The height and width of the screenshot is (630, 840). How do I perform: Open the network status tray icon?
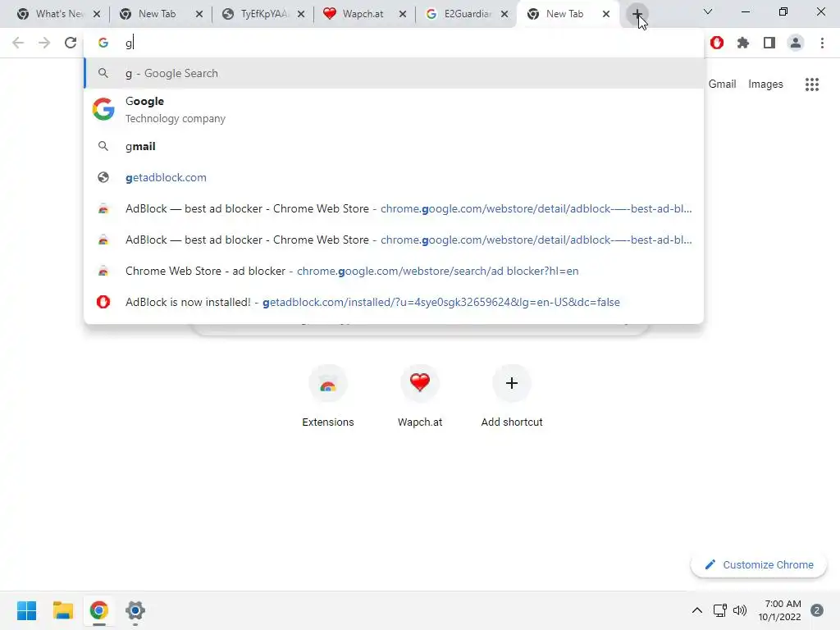click(720, 610)
